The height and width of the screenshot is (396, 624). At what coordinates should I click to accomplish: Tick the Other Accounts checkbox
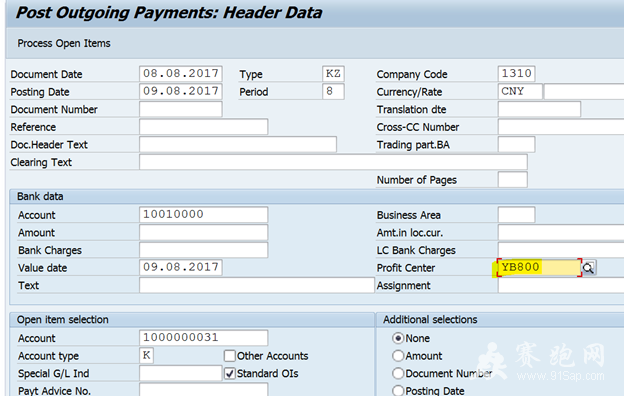(x=230, y=355)
